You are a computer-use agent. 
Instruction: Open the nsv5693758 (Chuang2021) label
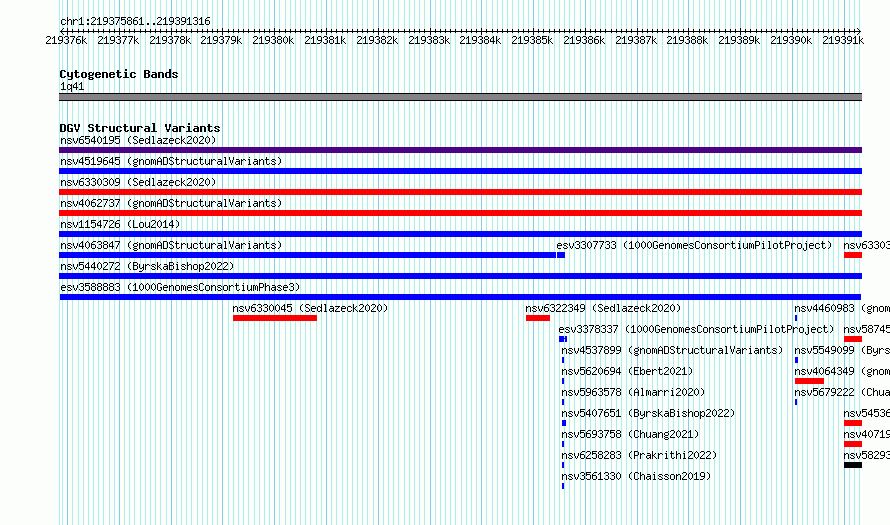tap(630, 434)
